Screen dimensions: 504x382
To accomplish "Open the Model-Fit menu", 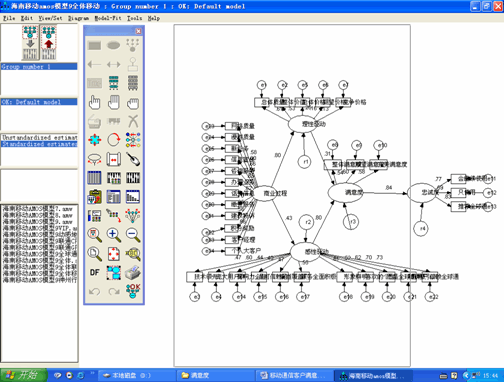I will 108,18.
